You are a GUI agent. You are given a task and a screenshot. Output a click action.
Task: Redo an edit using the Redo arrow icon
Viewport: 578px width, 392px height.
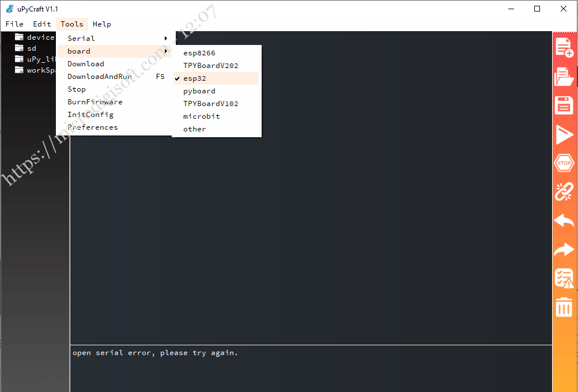click(564, 250)
